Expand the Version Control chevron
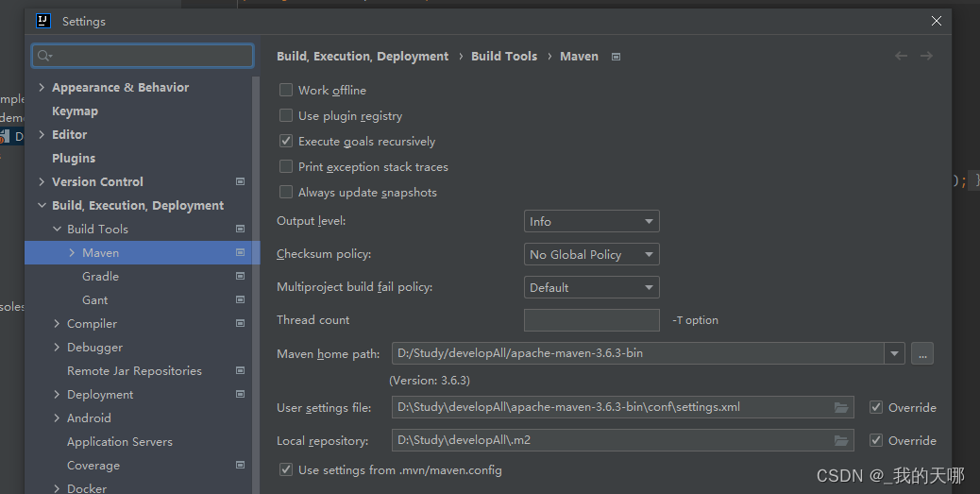This screenshot has height=494, width=980. tap(42, 182)
